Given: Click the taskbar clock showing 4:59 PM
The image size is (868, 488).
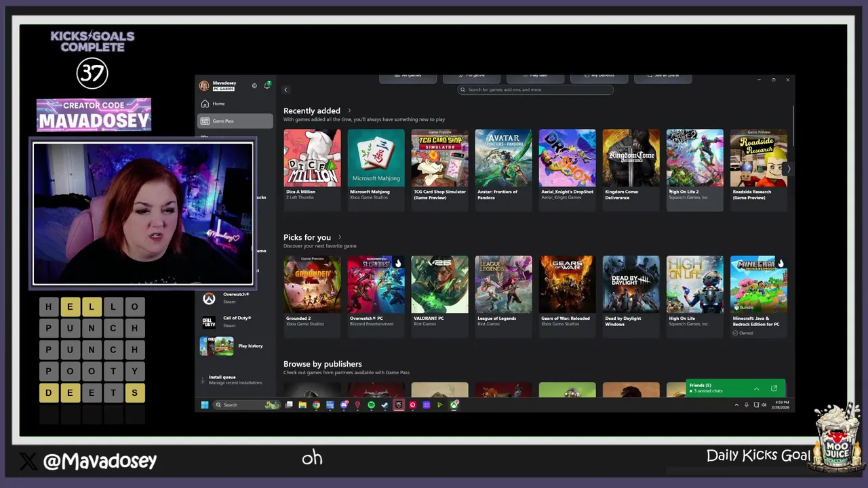Looking at the screenshot, I should pyautogui.click(x=781, y=405).
